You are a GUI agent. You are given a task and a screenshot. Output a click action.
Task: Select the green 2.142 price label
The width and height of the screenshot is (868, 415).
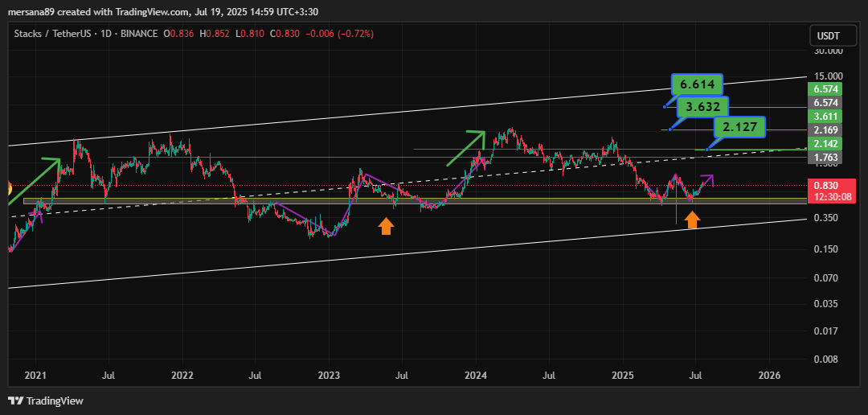825,143
